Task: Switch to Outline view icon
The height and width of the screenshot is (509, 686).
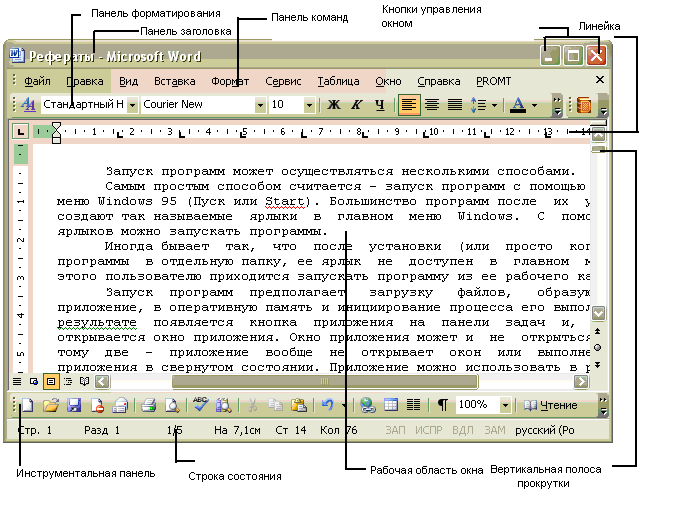Action: coord(68,382)
